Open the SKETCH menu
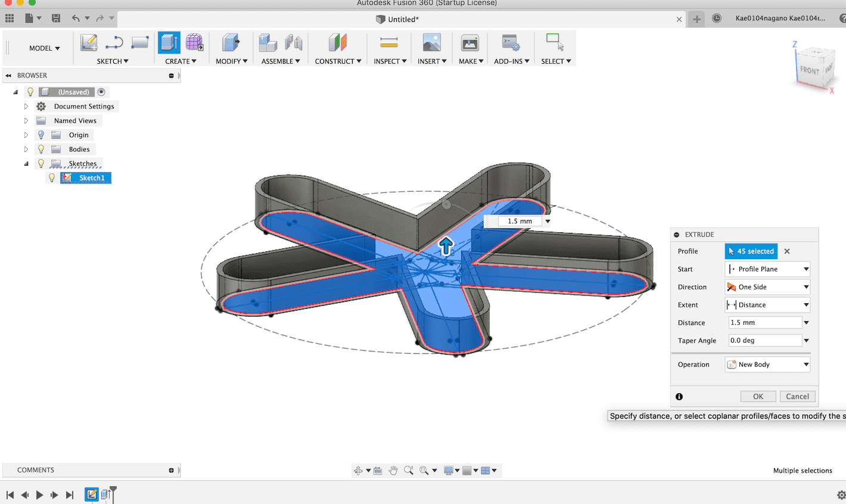Image resolution: width=846 pixels, height=504 pixels. click(113, 61)
